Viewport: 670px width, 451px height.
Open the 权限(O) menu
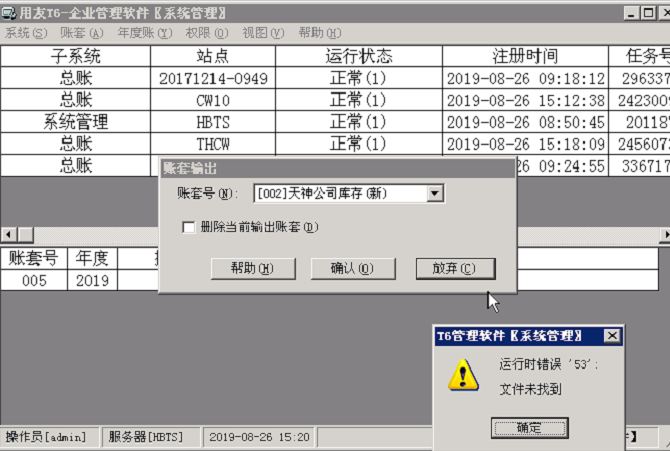pyautogui.click(x=207, y=33)
